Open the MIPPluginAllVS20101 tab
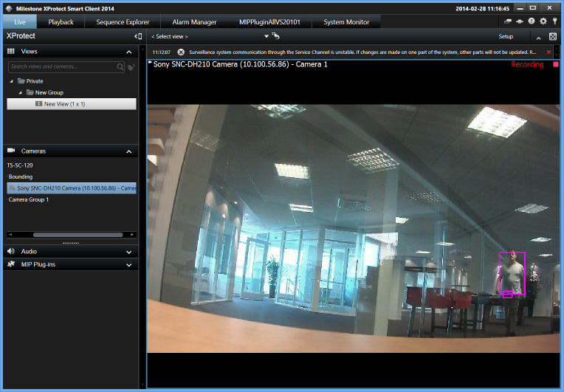 [269, 22]
